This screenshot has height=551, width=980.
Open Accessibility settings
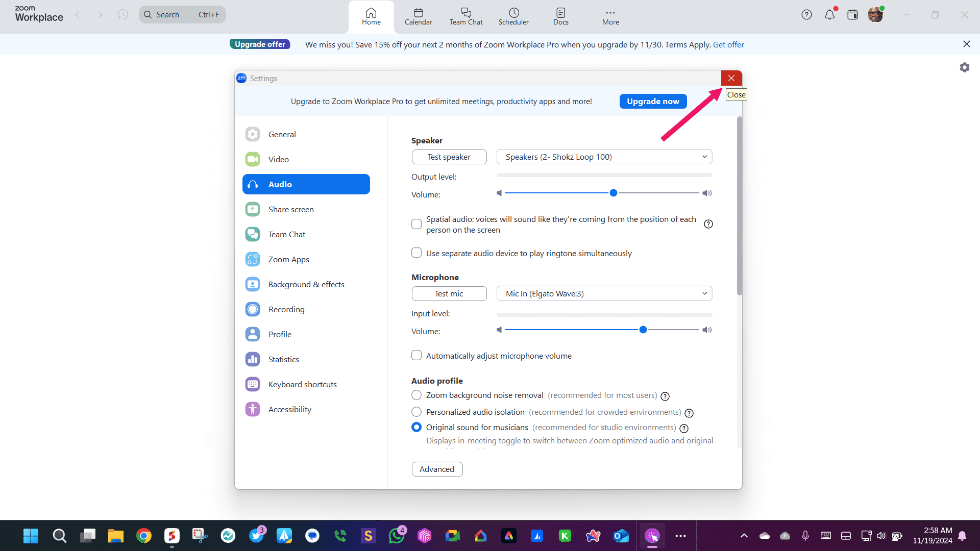[x=306, y=409]
